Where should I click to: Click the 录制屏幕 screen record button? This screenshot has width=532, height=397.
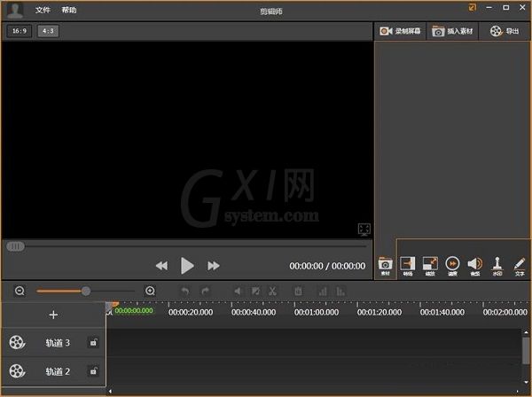point(400,31)
